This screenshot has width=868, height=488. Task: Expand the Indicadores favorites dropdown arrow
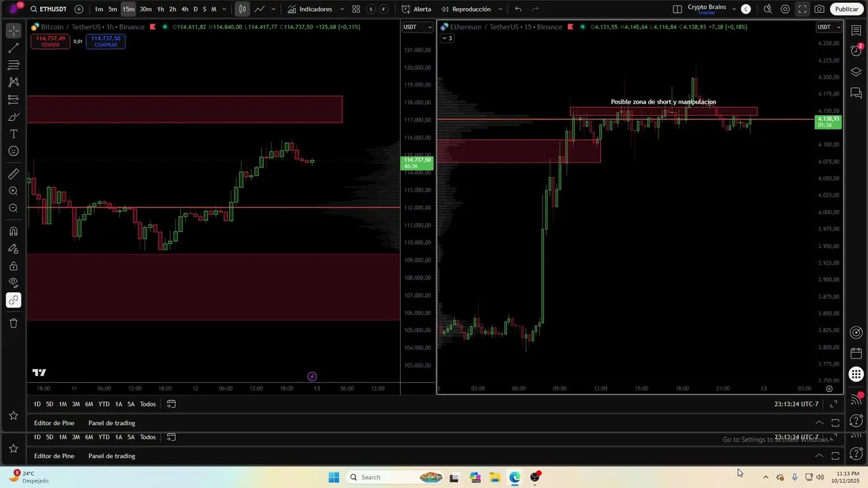click(x=342, y=9)
